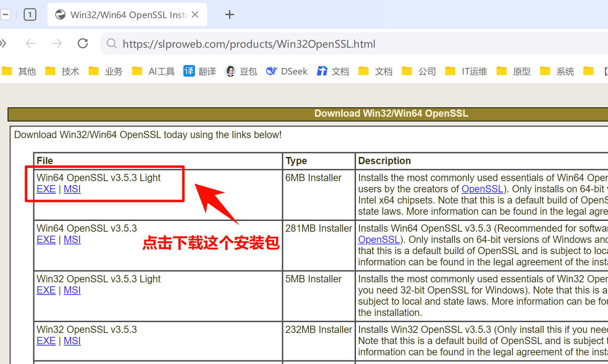The image size is (608, 364).
Task: Open the 豆包 bookmark
Action: tap(241, 71)
